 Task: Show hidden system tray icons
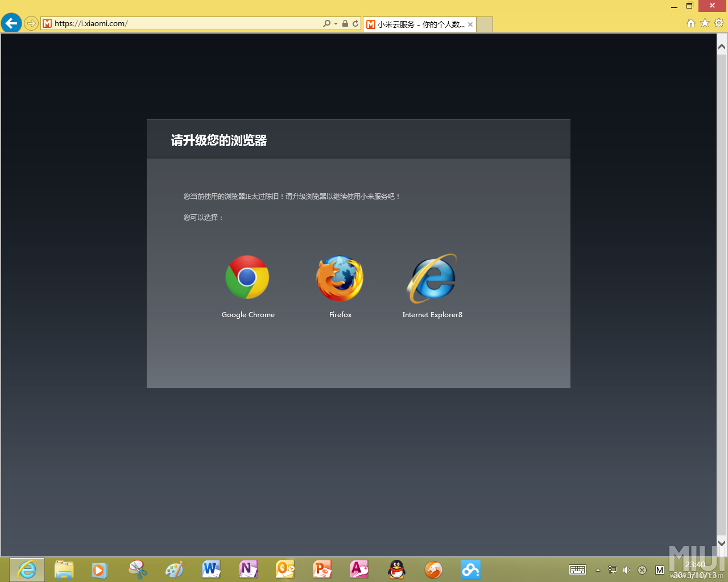click(598, 570)
